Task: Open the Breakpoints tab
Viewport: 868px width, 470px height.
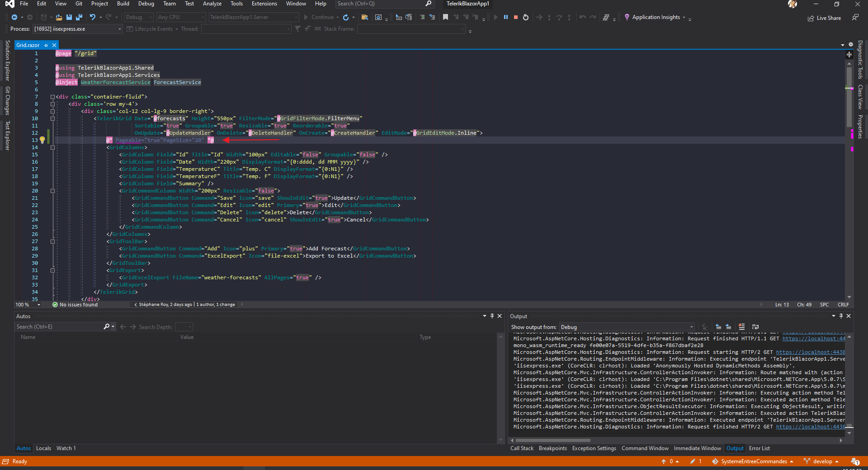Action: pyautogui.click(x=552, y=448)
